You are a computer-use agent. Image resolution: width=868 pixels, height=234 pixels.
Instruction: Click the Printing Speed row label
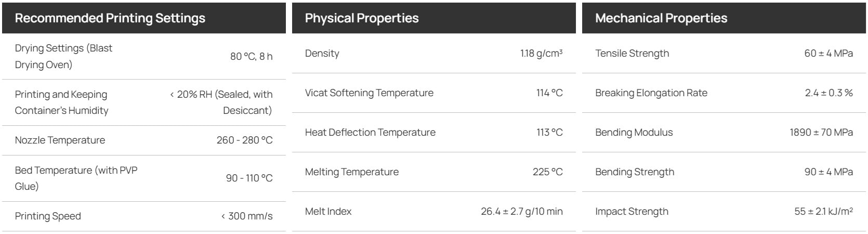click(x=48, y=216)
